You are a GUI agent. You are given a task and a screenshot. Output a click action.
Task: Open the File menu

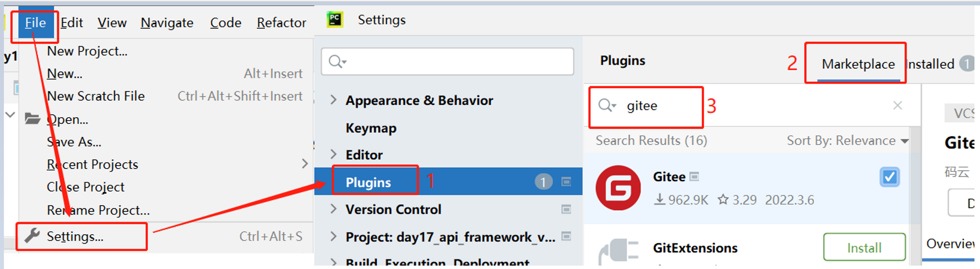pos(35,23)
